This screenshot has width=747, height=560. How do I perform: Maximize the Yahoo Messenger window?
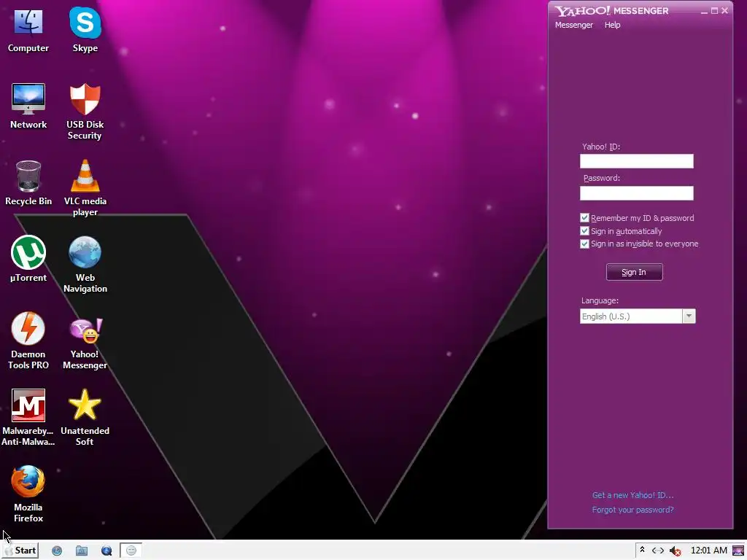(x=714, y=11)
